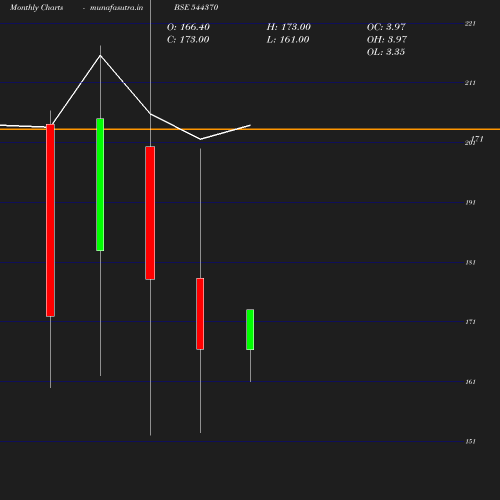The width and height of the screenshot is (500, 500).
Task: Click the orange horizontal price line
Action: pos(250,129)
